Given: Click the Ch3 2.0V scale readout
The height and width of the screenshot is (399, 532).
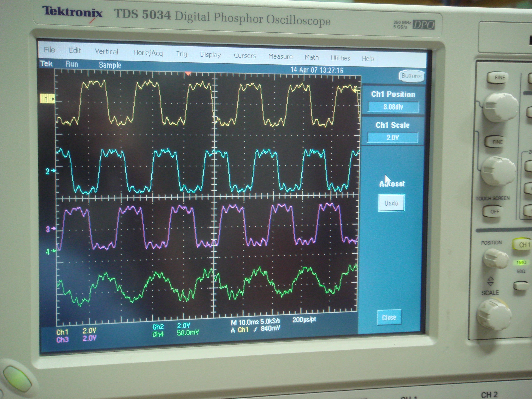Looking at the screenshot, I should (76, 339).
